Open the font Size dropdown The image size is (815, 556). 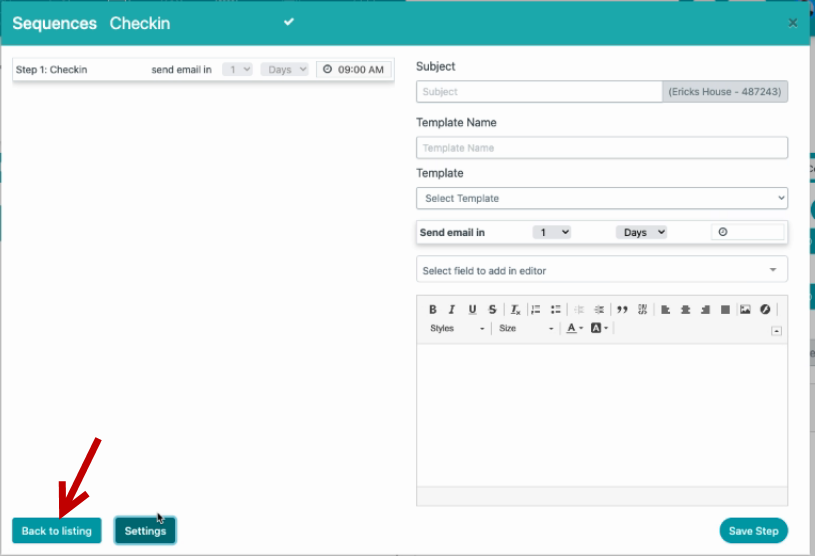526,328
